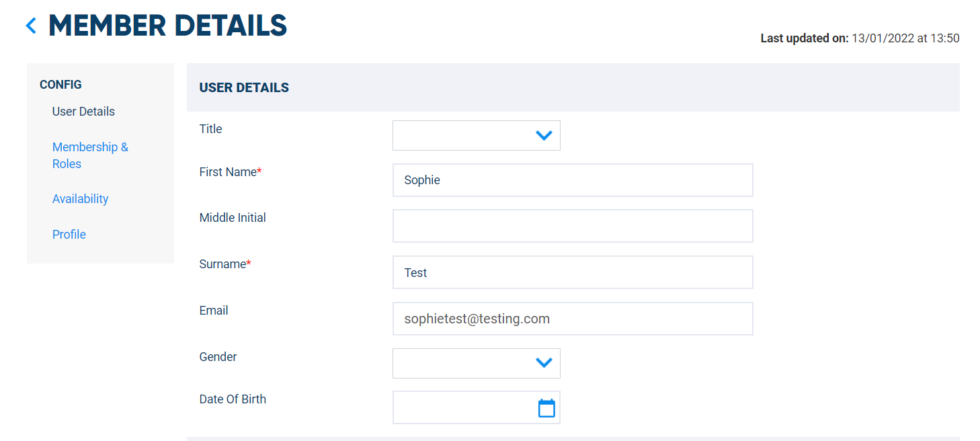
Task: Click the Last updated on timestamp text
Action: [x=860, y=38]
